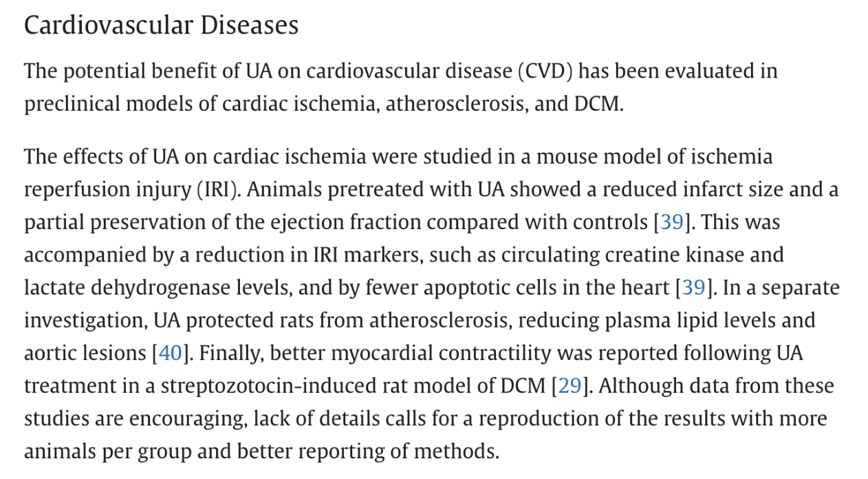Open citation 39 after 'cells in the heart'

[x=693, y=288]
